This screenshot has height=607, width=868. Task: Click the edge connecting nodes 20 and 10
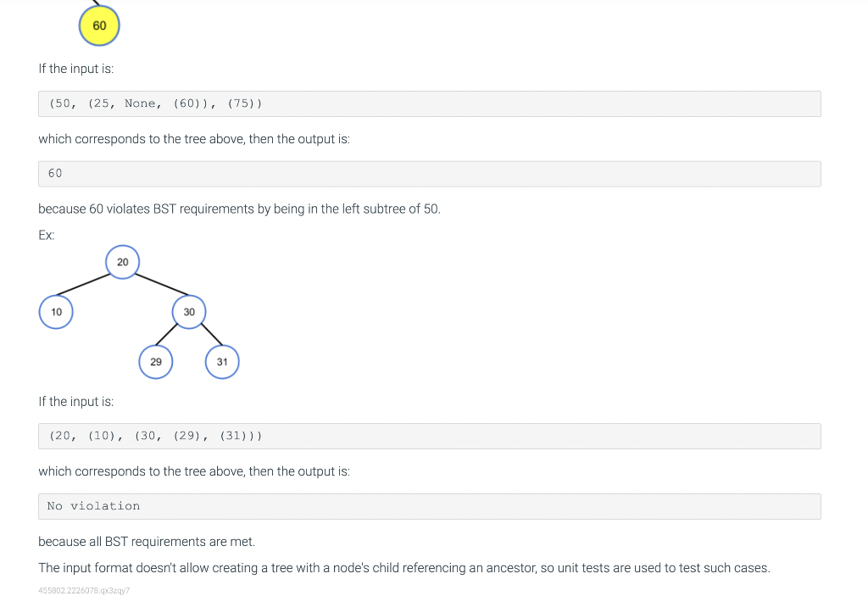(83, 284)
